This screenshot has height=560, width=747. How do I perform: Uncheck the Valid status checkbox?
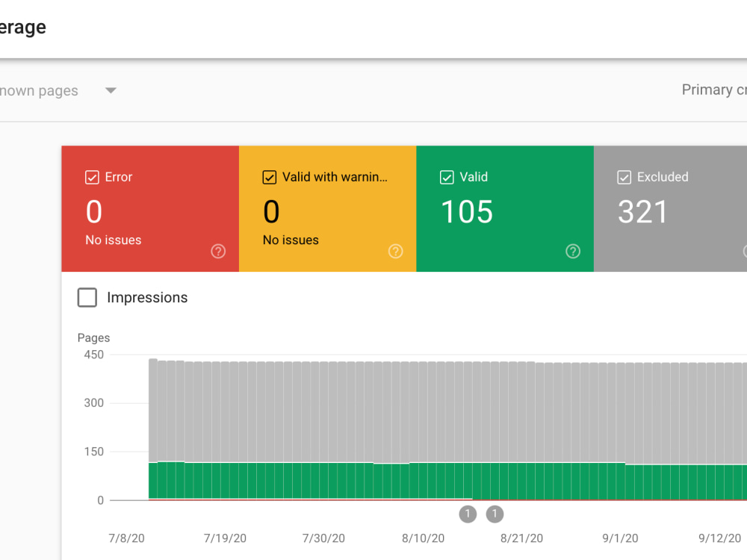click(447, 177)
